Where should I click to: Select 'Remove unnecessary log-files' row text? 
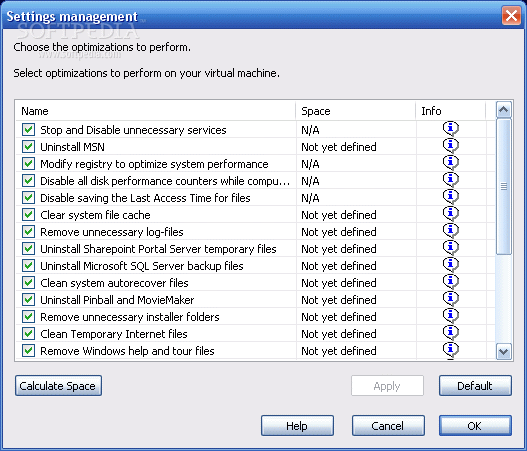[112, 232]
